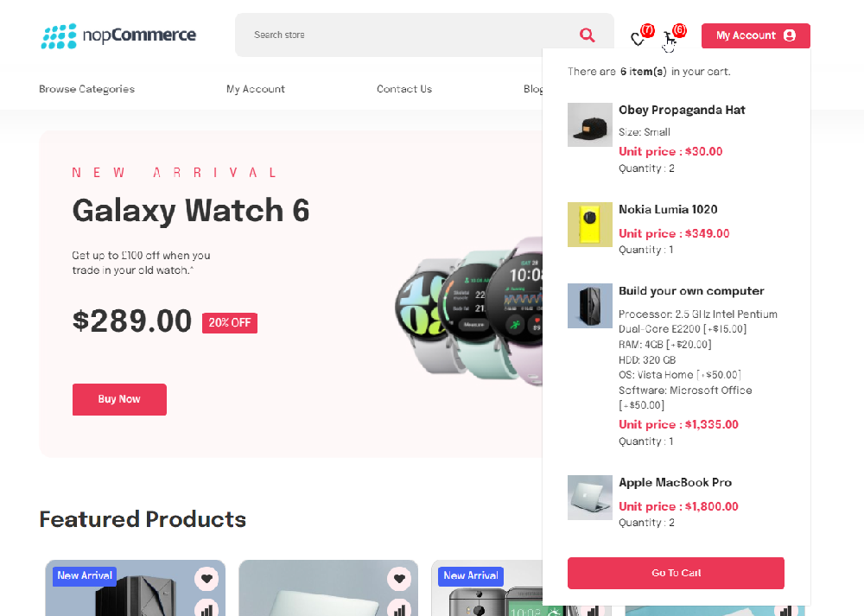Click the Nokia Lumia 1020 thumbnail
Screen dimensions: 864x616
[589, 225]
